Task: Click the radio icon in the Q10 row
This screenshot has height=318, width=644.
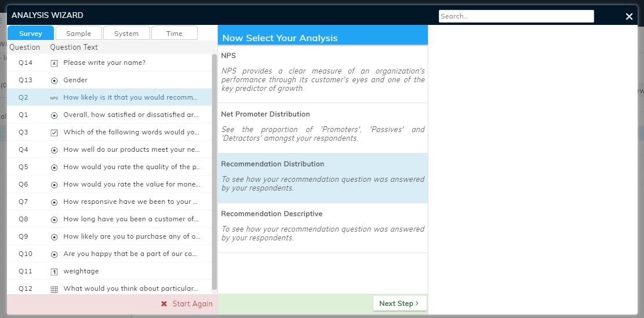Action: coord(54,254)
